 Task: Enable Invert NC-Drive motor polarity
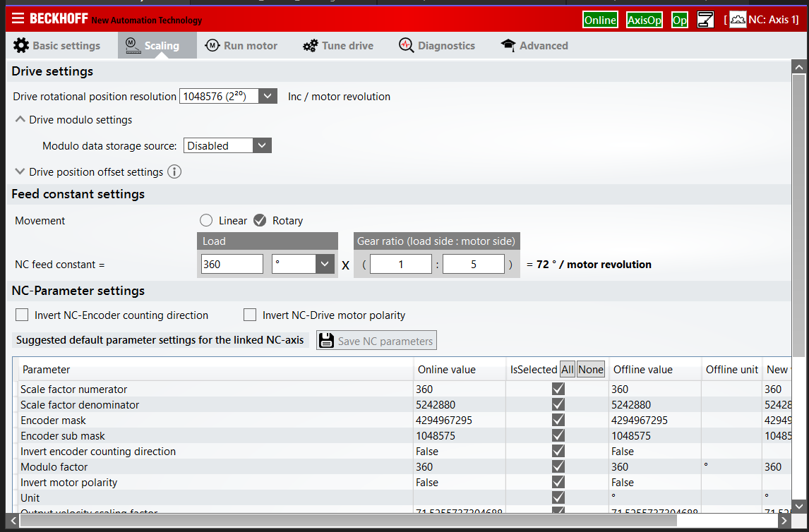click(x=250, y=315)
